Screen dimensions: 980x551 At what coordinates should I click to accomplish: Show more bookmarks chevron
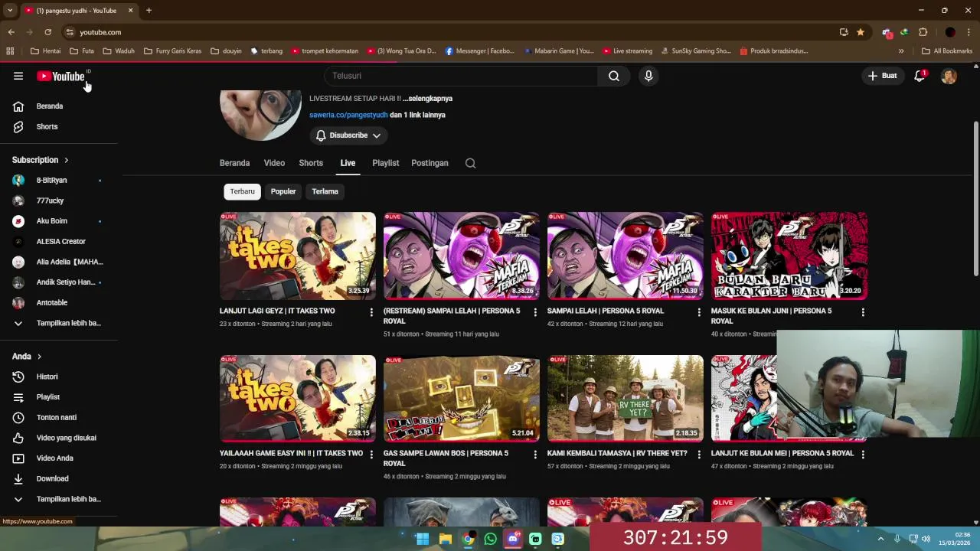901,51
